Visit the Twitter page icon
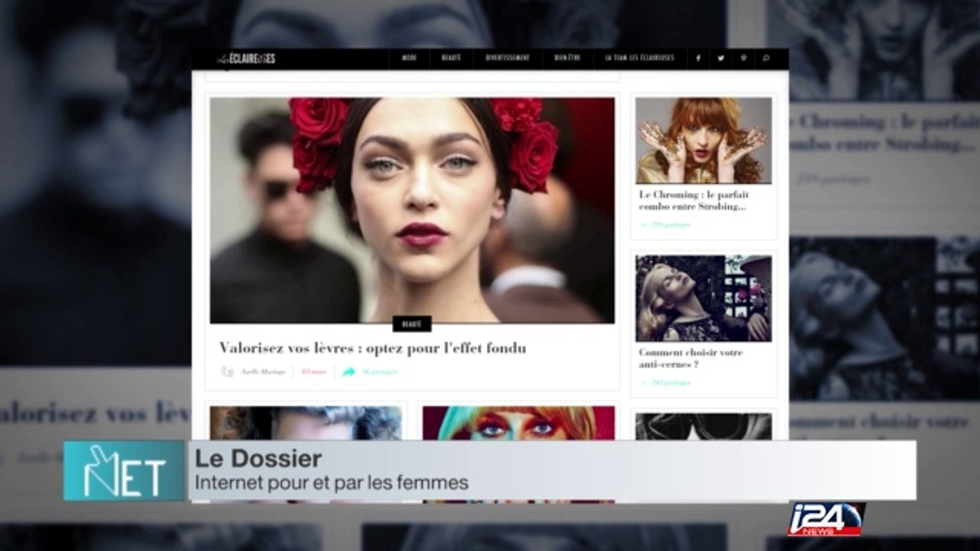This screenshot has width=980, height=551. [720, 58]
